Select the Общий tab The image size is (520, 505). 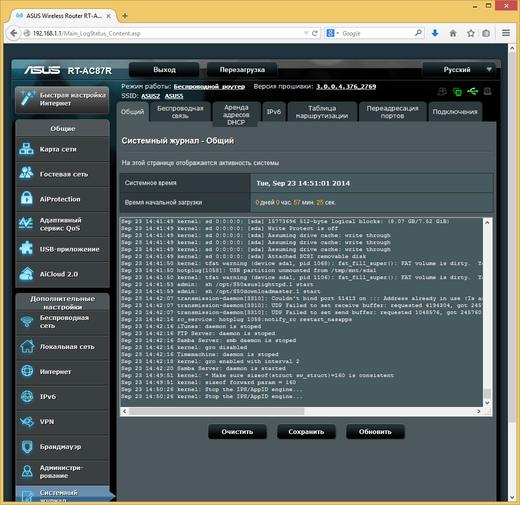[x=132, y=112]
